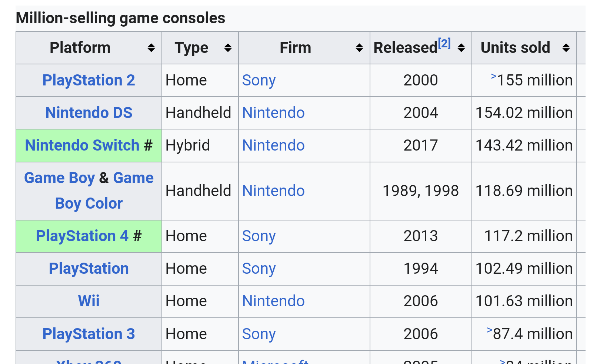
Task: Sort by Units sold arrows
Action: tap(566, 48)
